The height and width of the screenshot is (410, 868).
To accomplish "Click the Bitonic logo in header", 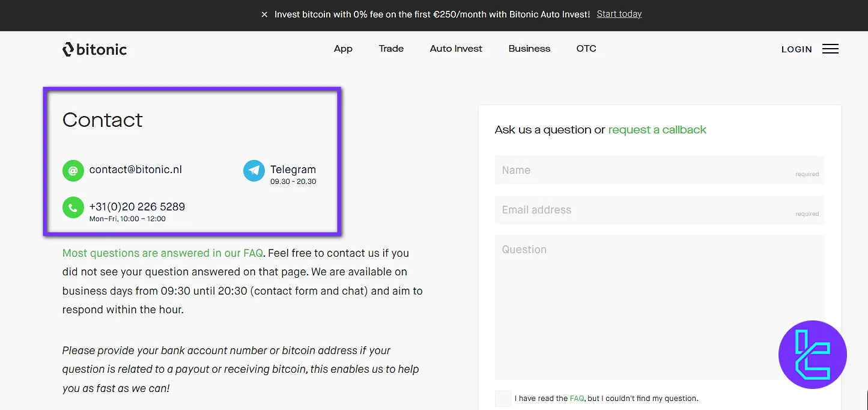I will pos(94,49).
